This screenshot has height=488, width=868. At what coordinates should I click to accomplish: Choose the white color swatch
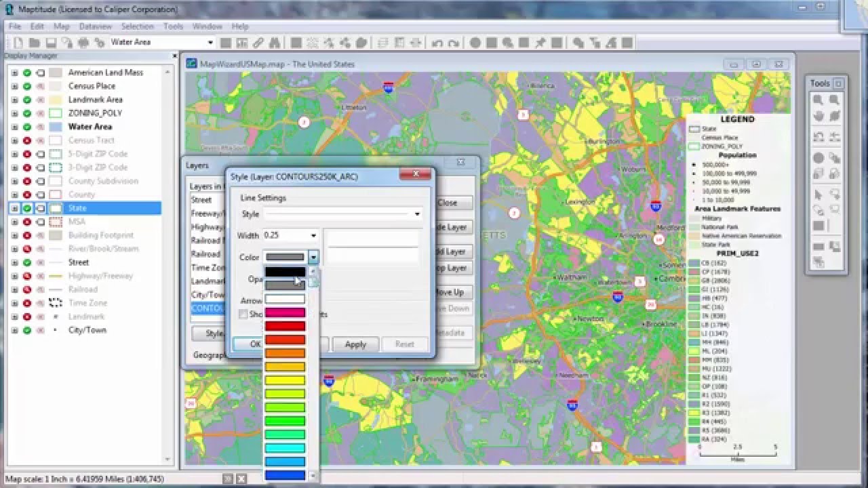point(285,299)
